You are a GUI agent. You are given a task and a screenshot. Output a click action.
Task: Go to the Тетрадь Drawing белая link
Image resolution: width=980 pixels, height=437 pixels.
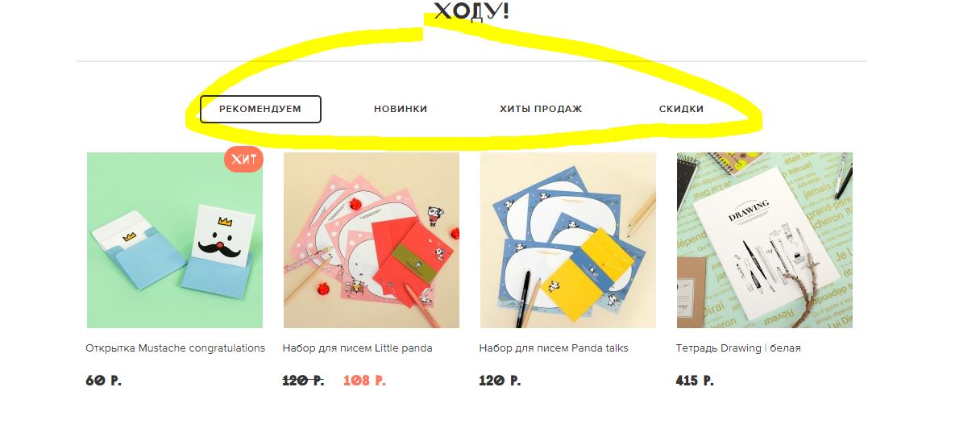pyautogui.click(x=738, y=348)
